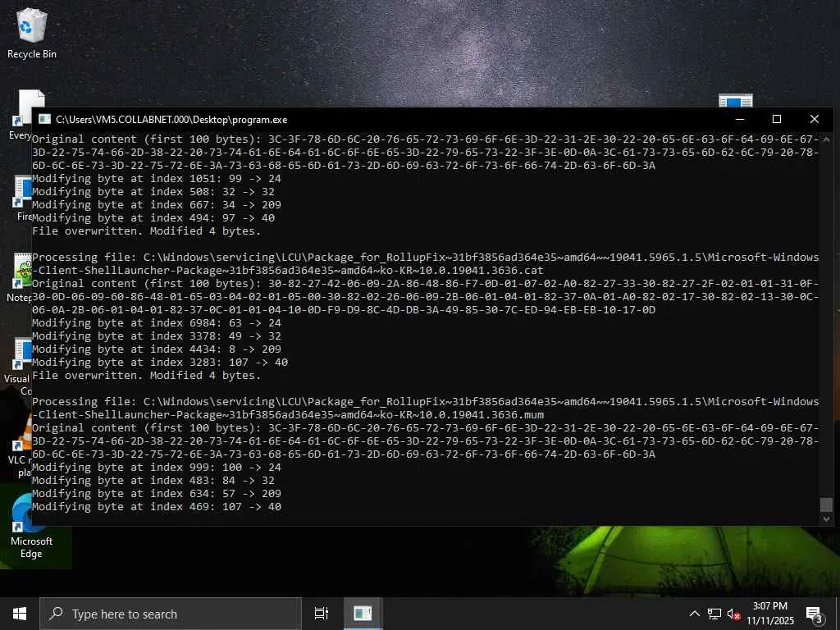The height and width of the screenshot is (630, 840).
Task: Click line 'Modifying byte at index 6984'
Action: 157,322
